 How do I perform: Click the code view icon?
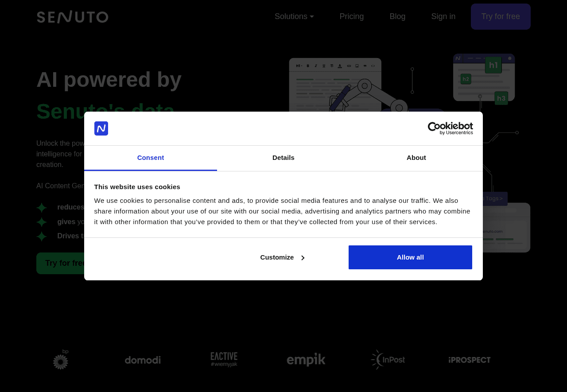(x=373, y=66)
